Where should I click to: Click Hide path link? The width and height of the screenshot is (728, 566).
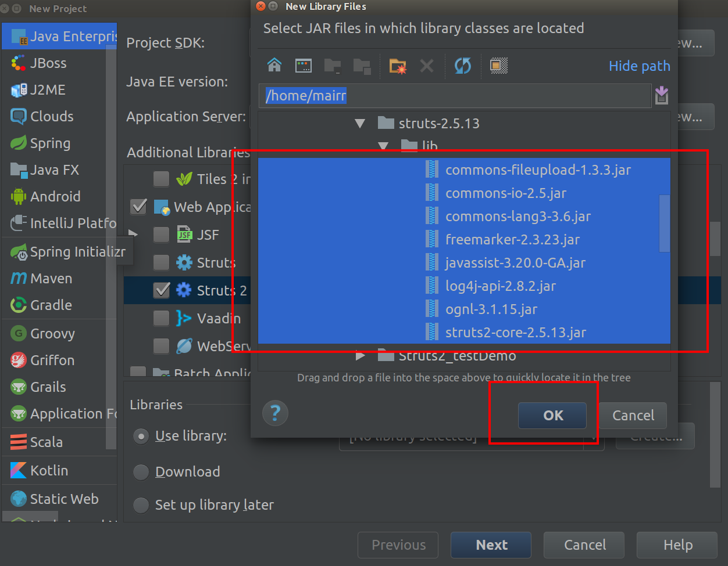(x=639, y=66)
